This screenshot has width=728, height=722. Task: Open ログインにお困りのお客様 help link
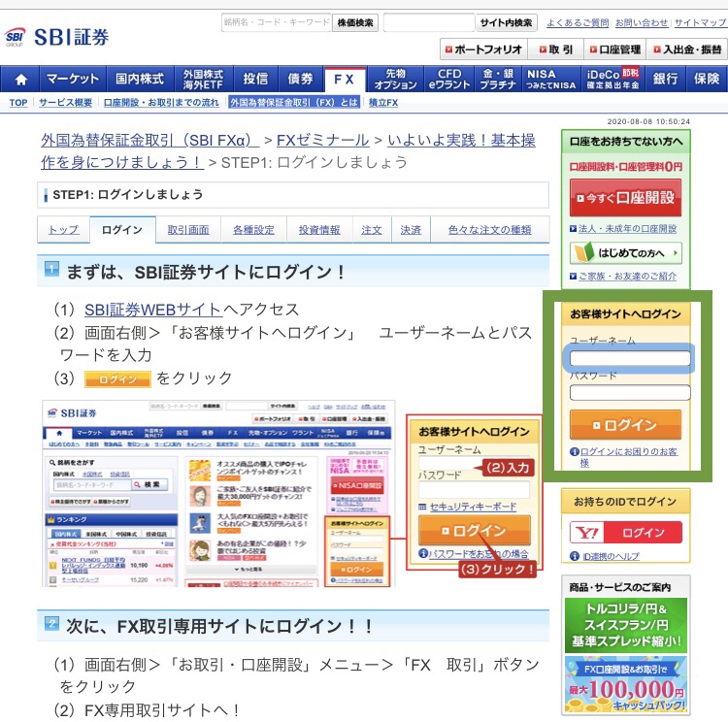point(629,457)
